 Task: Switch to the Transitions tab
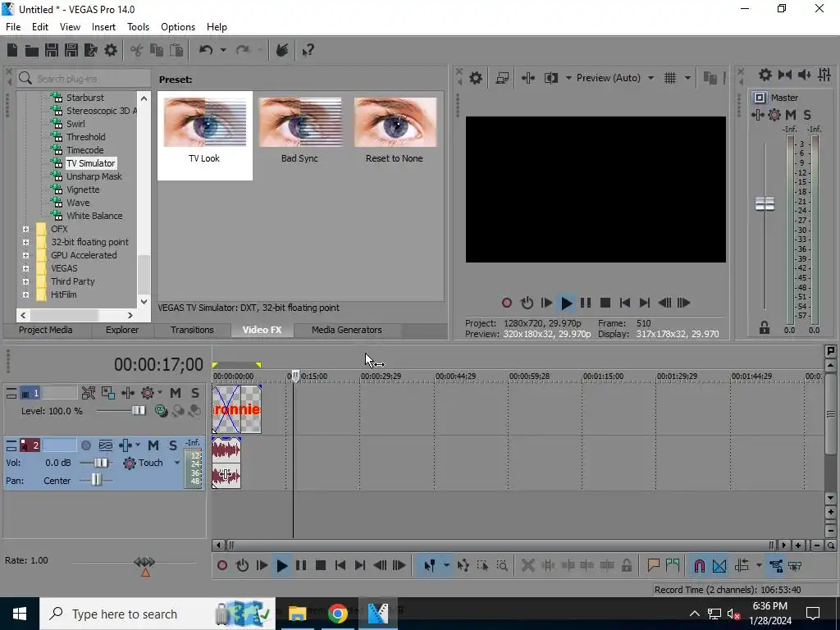pyautogui.click(x=192, y=330)
